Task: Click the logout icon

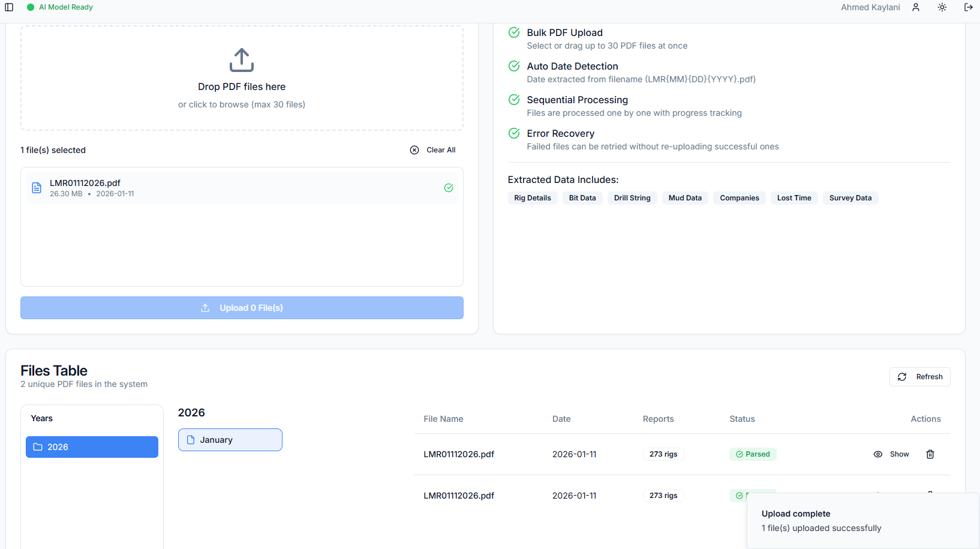Action: point(968,7)
